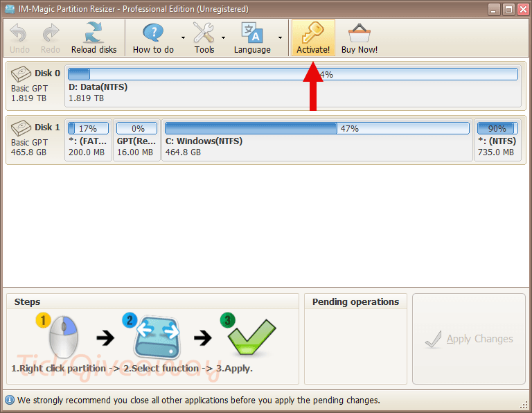Image resolution: width=532 pixels, height=413 pixels.
Task: Select the Disk 1 drive icon
Action: (21, 128)
